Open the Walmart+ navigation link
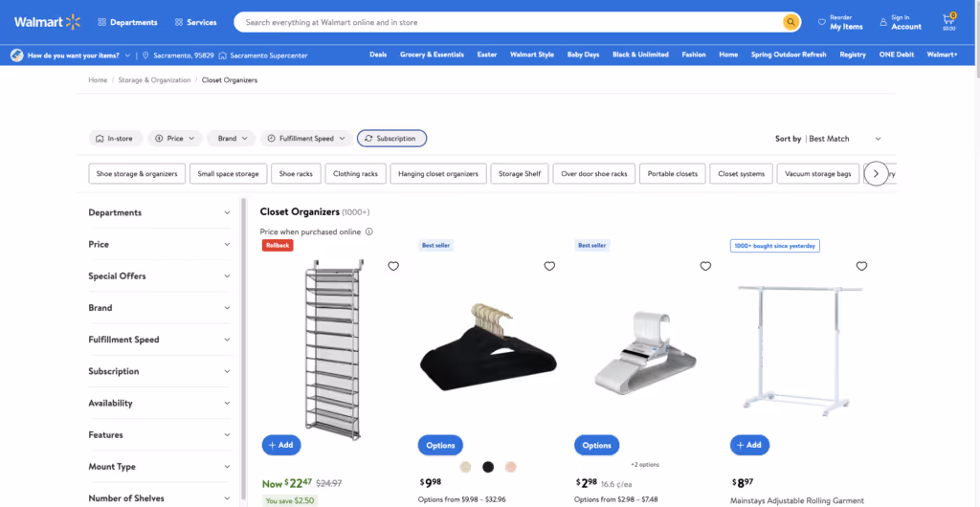Viewport: 980px width, 507px height. [942, 55]
